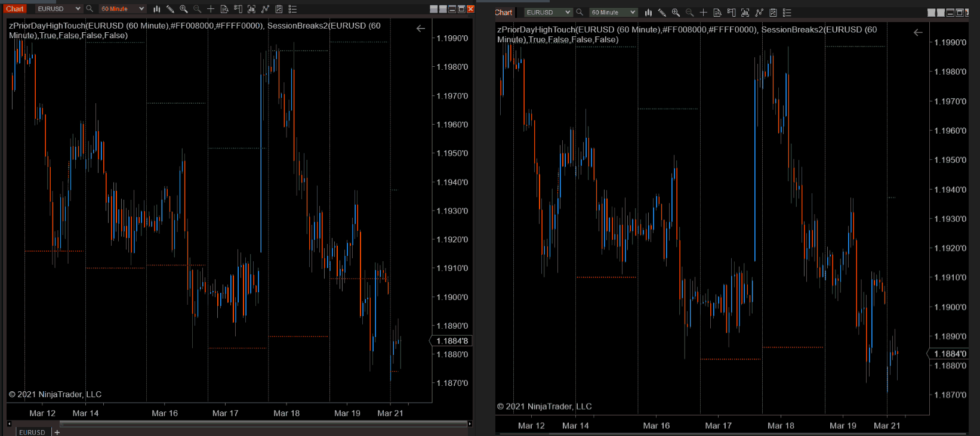Open drawing tools pencil in left chart

pyautogui.click(x=170, y=9)
